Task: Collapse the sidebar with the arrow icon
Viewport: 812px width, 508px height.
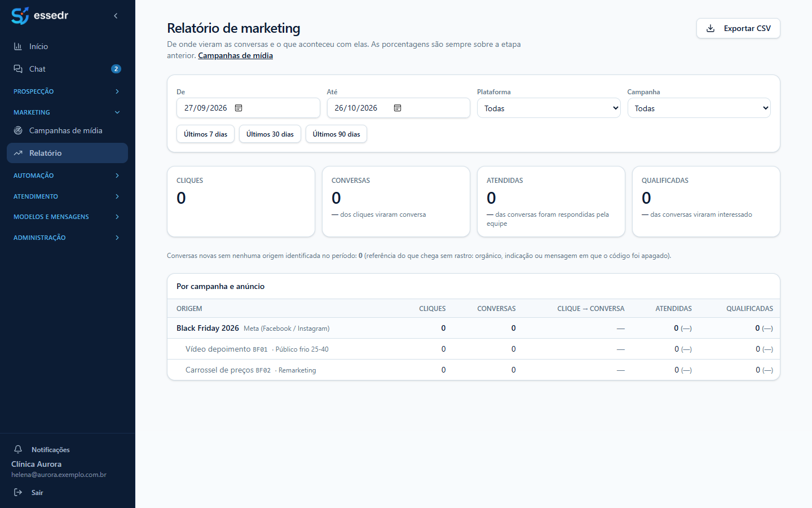Action: pos(116,16)
